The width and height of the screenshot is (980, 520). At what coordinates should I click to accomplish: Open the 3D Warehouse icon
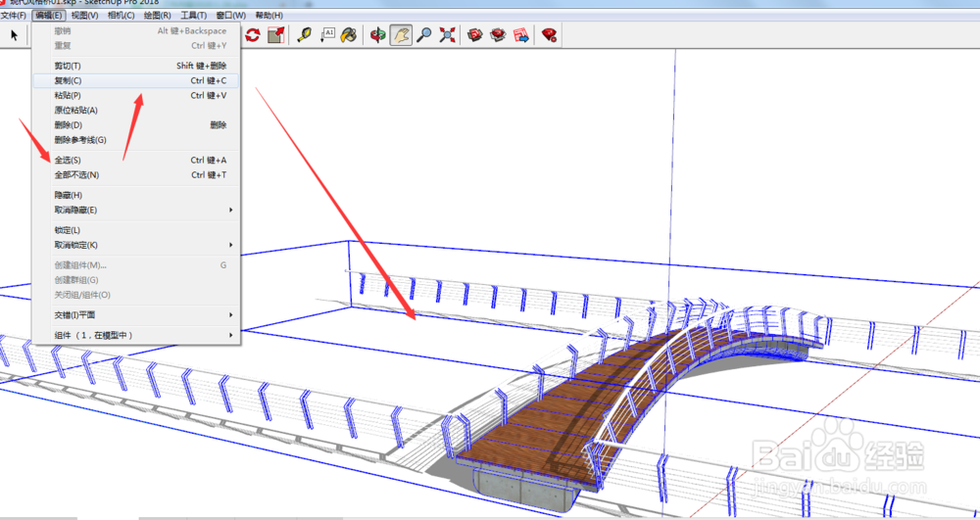[475, 35]
